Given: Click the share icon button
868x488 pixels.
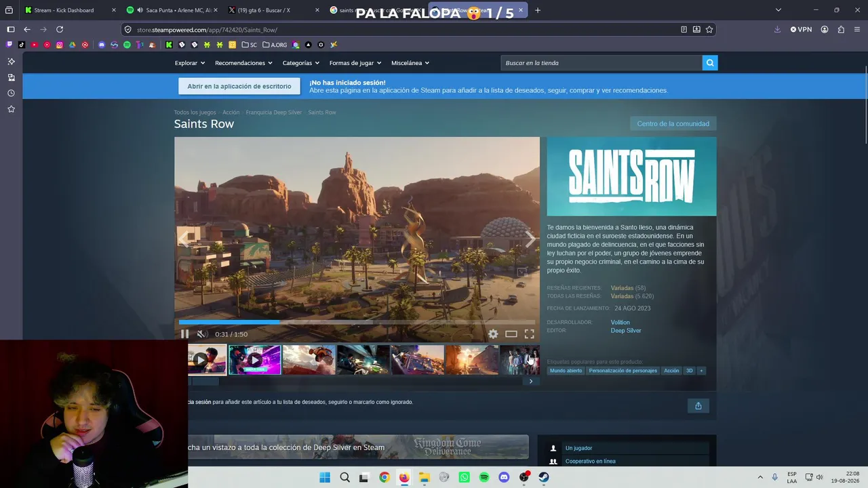Looking at the screenshot, I should point(698,406).
